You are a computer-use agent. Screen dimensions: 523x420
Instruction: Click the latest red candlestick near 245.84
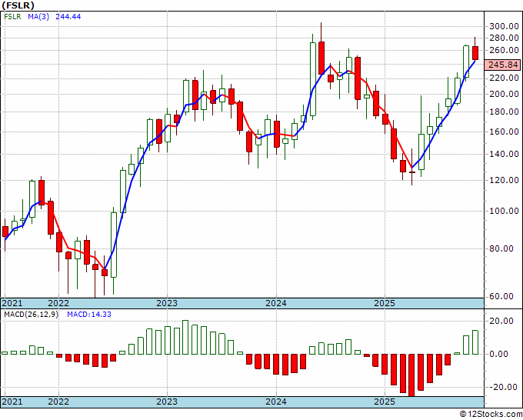(x=475, y=53)
